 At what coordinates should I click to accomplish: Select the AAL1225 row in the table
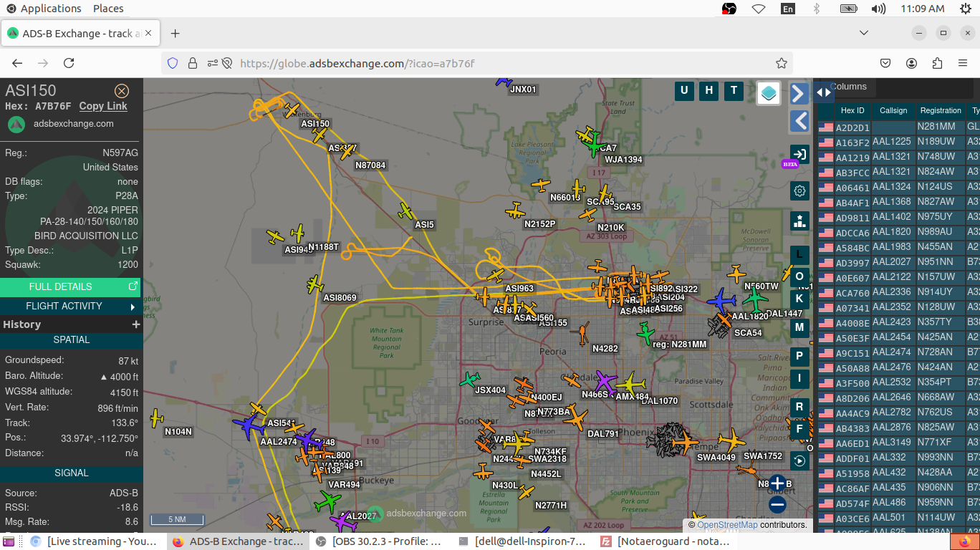point(898,142)
